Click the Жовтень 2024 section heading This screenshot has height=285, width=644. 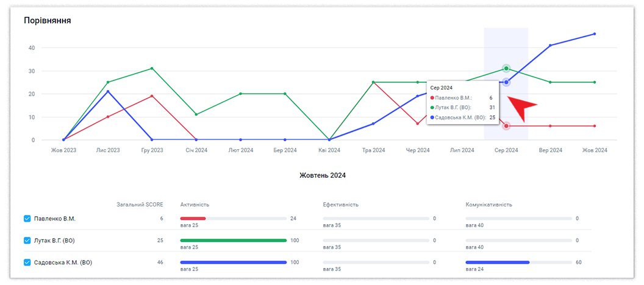tap(322, 175)
